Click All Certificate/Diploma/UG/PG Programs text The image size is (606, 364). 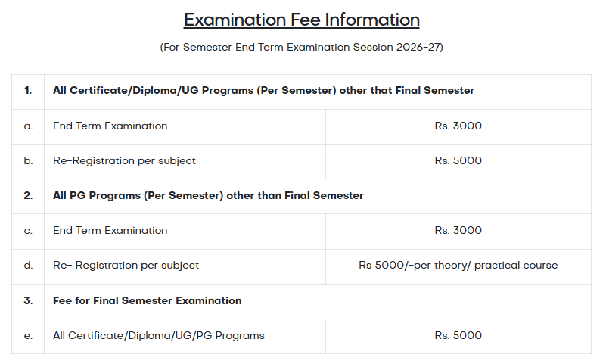point(159,335)
